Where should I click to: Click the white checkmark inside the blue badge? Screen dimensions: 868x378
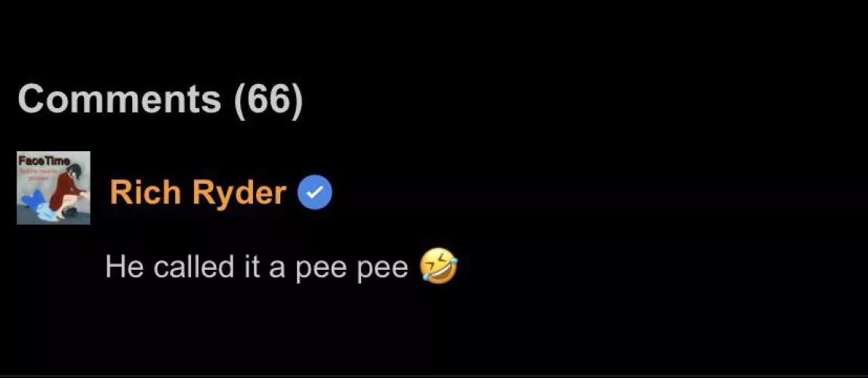[315, 192]
